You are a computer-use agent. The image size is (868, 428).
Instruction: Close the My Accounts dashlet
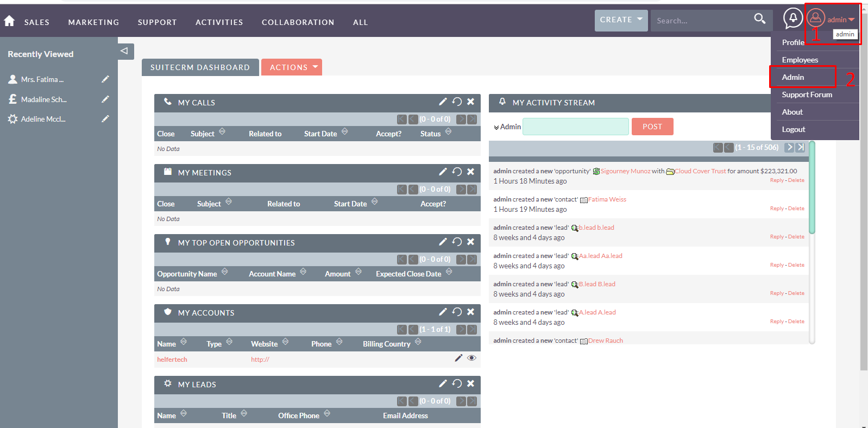click(471, 312)
